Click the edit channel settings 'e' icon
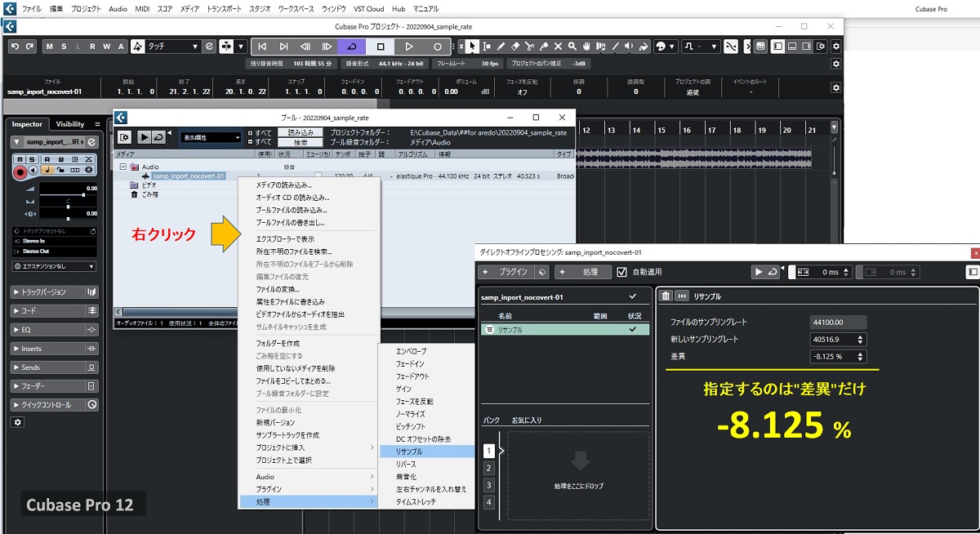980x534 pixels. tap(91, 142)
